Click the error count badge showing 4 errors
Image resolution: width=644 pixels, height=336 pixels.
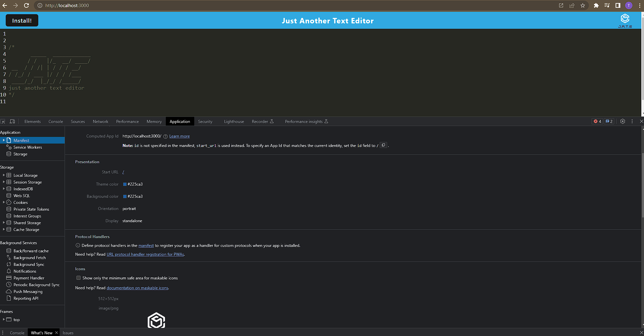click(597, 121)
